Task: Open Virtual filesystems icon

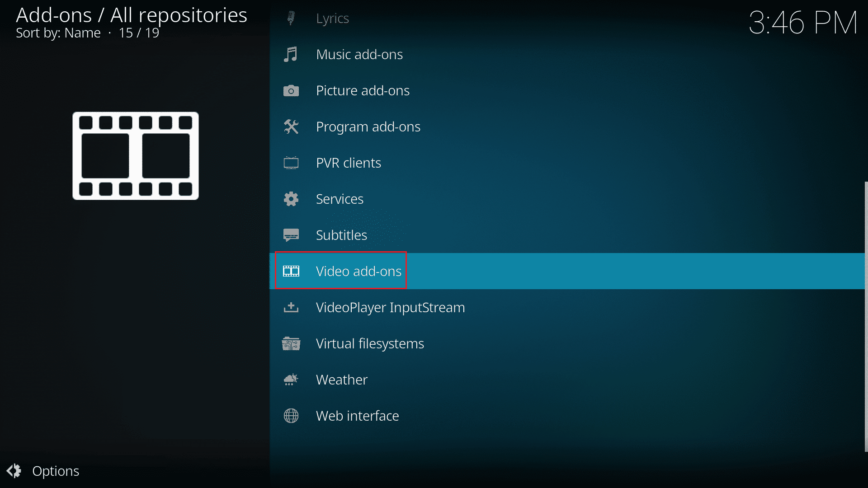Action: (292, 343)
